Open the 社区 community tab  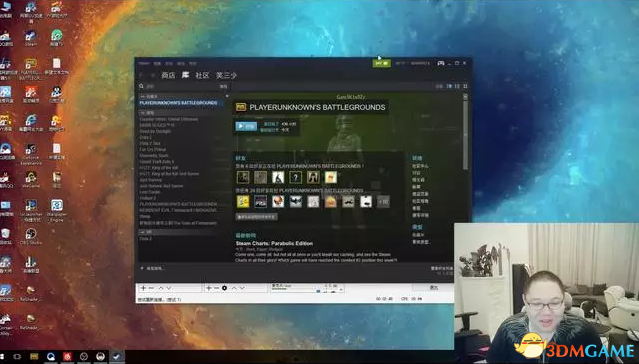(x=202, y=75)
